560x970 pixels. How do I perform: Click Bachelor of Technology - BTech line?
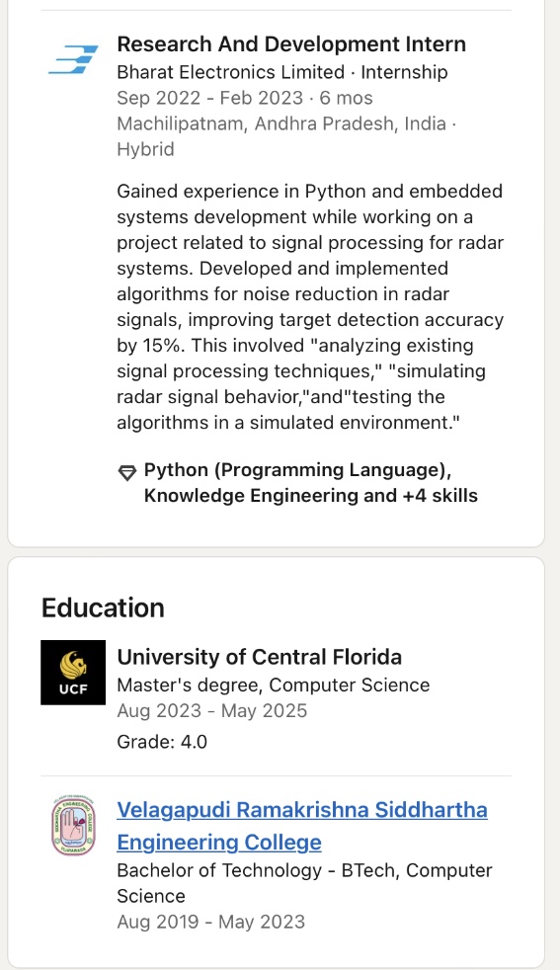pos(304,883)
